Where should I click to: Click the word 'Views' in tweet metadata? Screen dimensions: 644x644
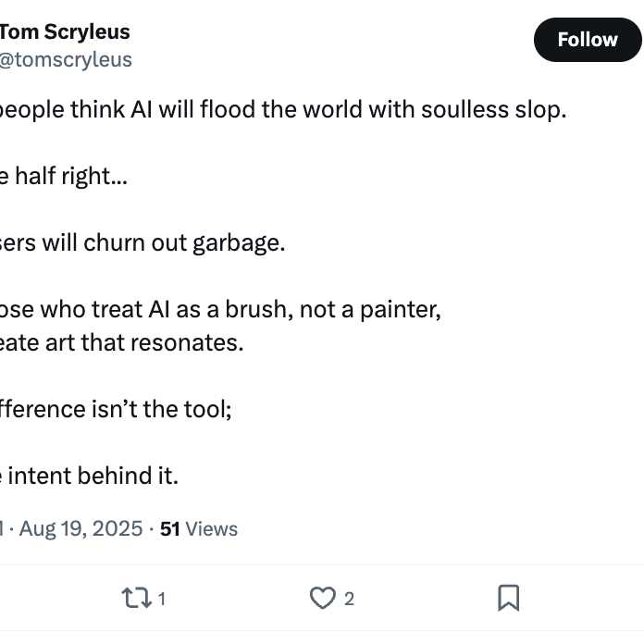pyautogui.click(x=212, y=529)
